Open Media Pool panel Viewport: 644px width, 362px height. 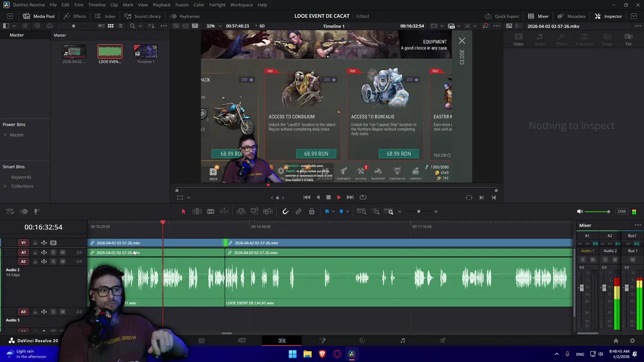[39, 16]
